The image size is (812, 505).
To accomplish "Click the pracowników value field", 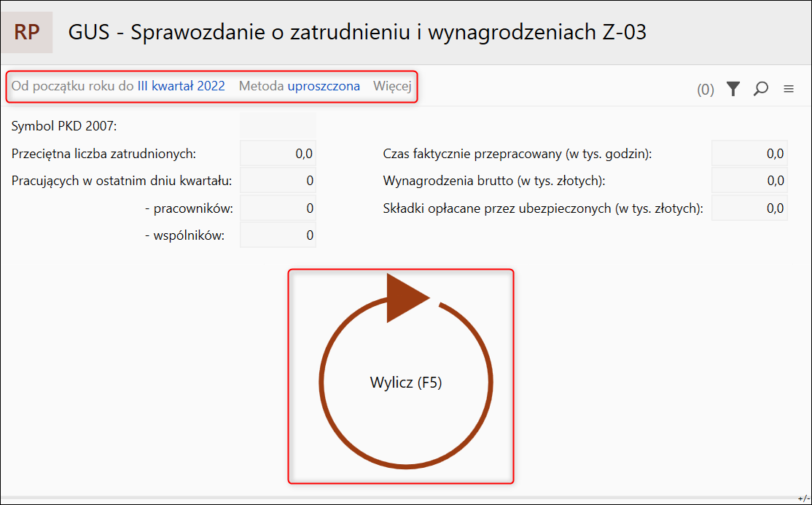I will (278, 208).
